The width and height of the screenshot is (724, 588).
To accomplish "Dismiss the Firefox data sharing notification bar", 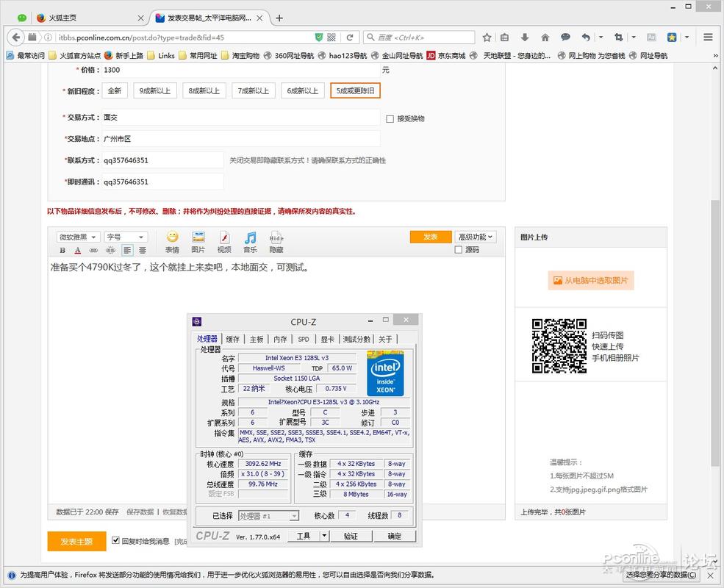I will point(711,575).
